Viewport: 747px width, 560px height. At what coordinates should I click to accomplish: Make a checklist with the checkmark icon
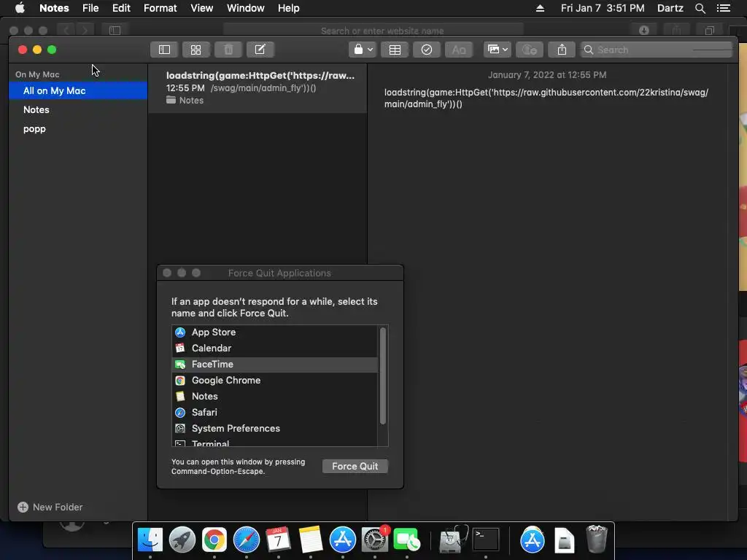(426, 50)
